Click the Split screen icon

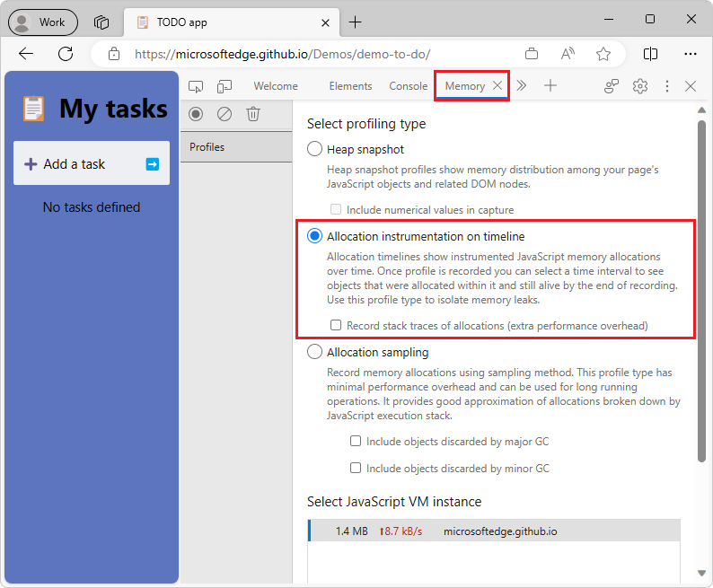coord(651,54)
